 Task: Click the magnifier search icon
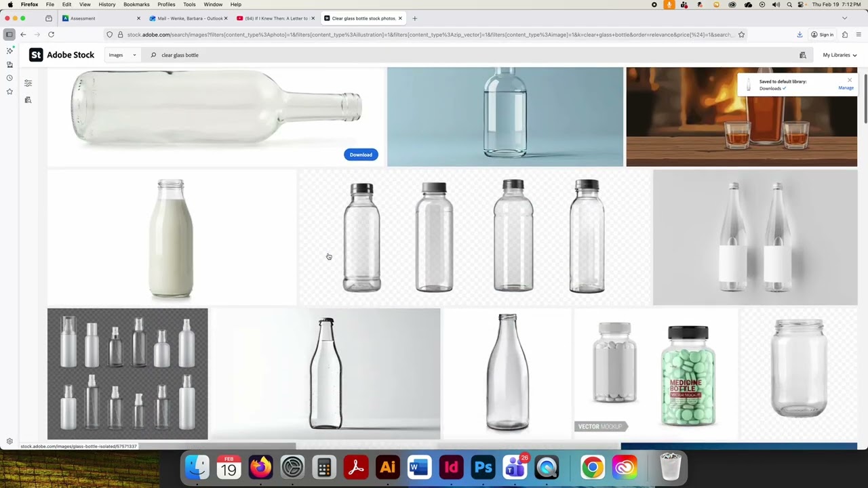[x=153, y=55]
